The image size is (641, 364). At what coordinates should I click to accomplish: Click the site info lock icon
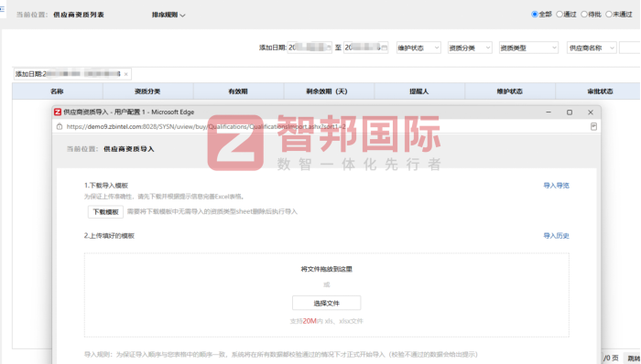point(60,126)
